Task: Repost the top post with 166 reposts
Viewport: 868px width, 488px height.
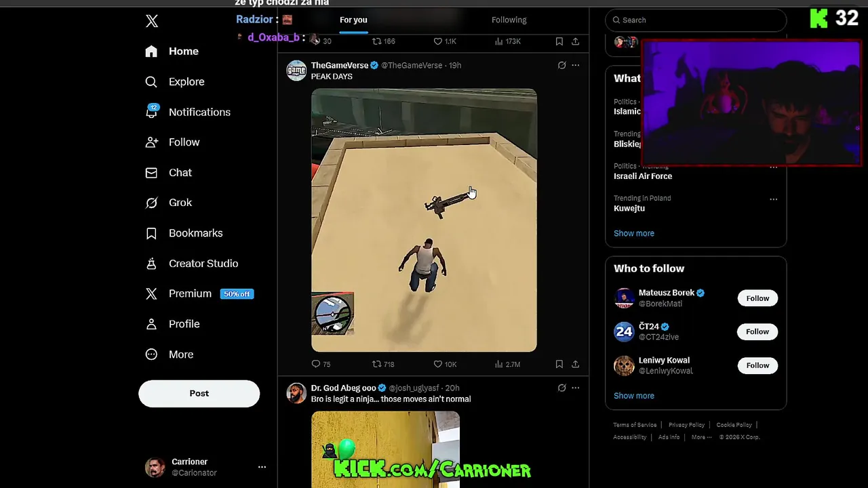Action: (x=383, y=41)
